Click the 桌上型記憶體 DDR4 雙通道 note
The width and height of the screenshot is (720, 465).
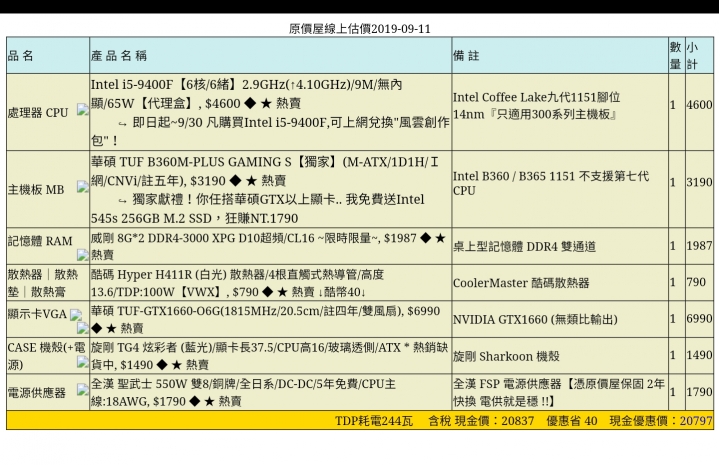pos(524,247)
